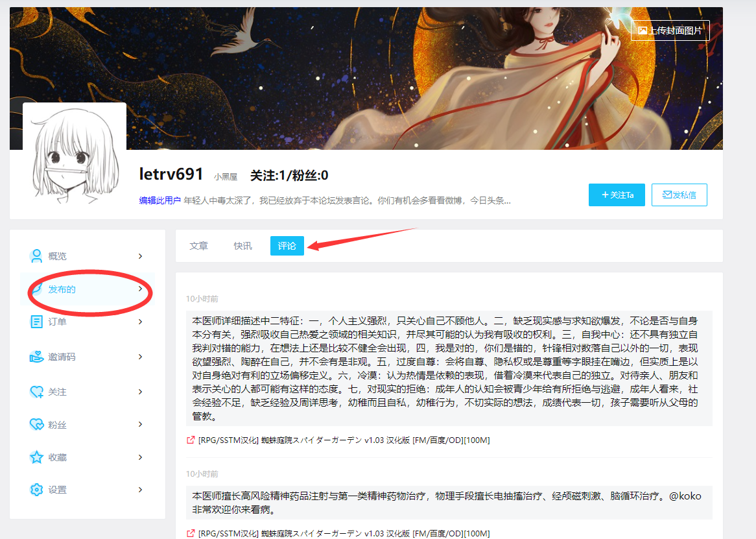Click the 上传封面图片 button
Viewport: 756px width, 539px height.
pos(670,30)
